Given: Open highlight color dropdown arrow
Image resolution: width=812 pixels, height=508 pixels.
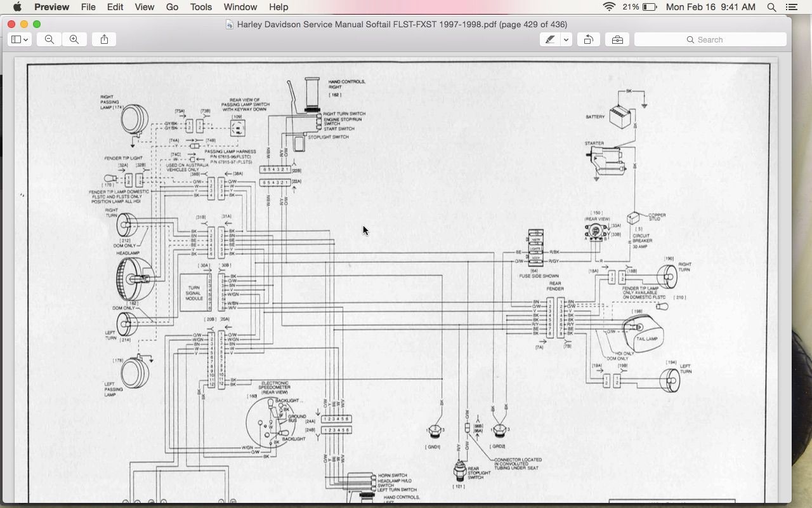Looking at the screenshot, I should (566, 39).
